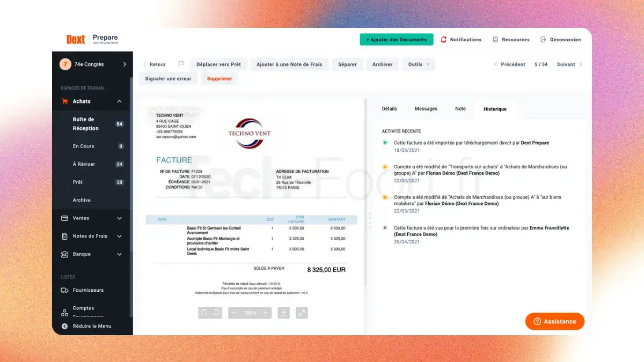This screenshot has height=362, width=644.
Task: Click the Achats shopping cart icon
Action: (x=64, y=101)
